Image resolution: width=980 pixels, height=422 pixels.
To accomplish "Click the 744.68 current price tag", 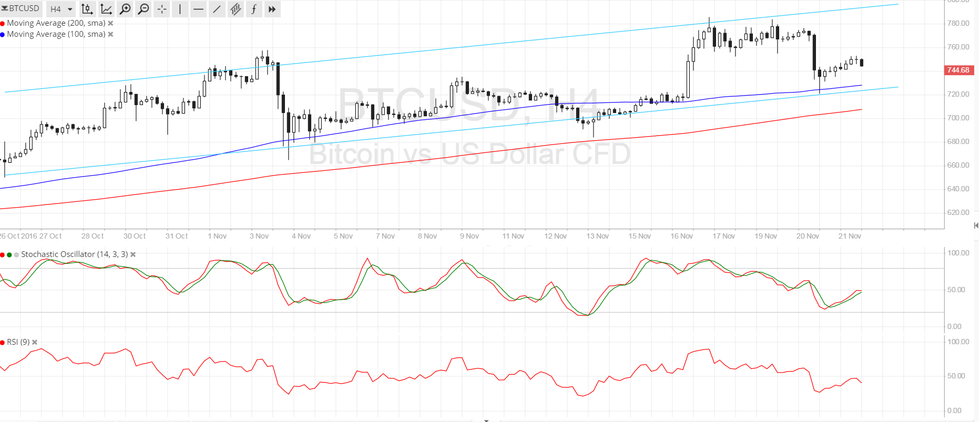I will 958,70.
